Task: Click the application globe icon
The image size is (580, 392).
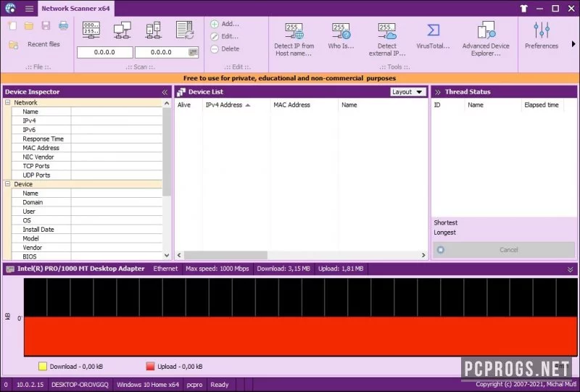Action: (x=10, y=8)
